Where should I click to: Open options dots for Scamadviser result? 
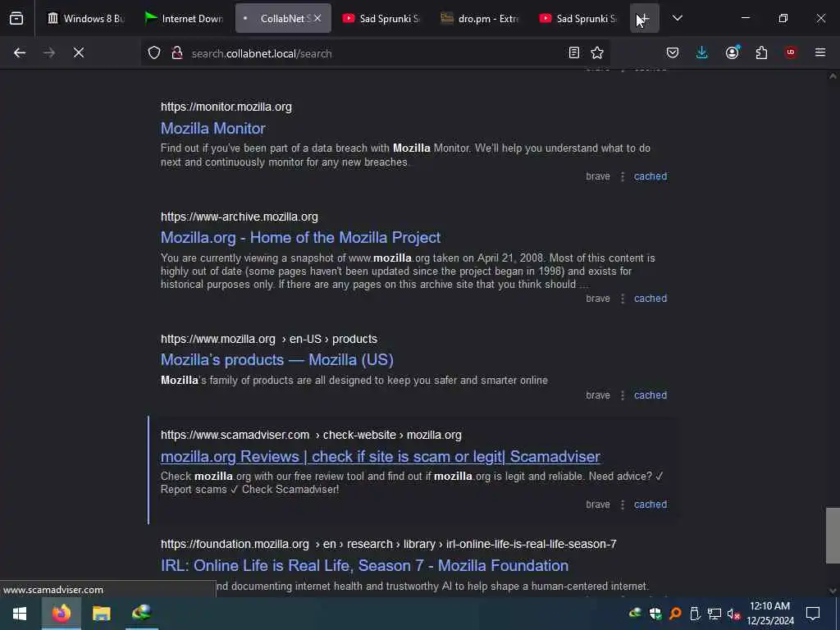point(622,504)
